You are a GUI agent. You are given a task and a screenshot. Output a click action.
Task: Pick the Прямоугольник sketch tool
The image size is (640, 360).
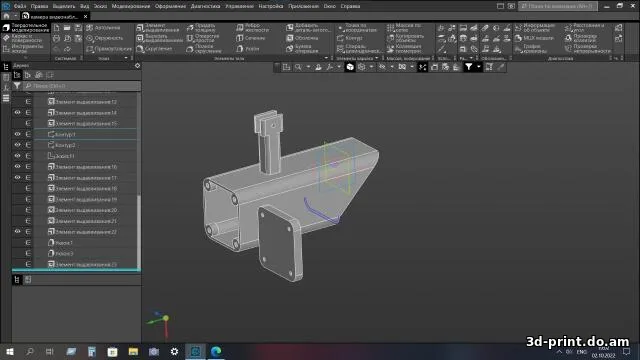click(109, 49)
